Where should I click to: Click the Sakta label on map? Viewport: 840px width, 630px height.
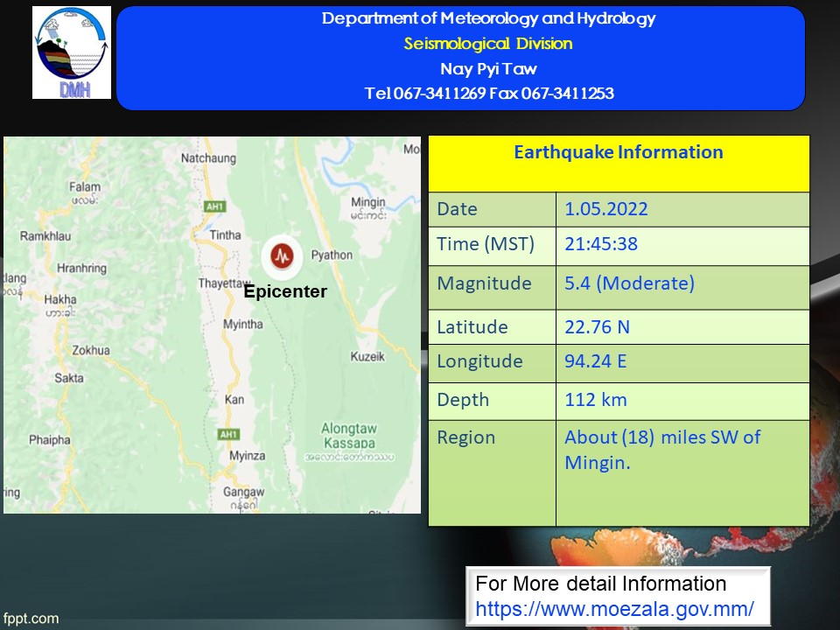click(69, 378)
